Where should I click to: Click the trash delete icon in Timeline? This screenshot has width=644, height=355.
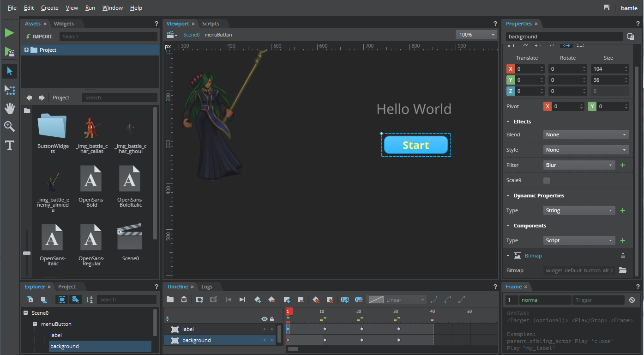click(x=184, y=300)
